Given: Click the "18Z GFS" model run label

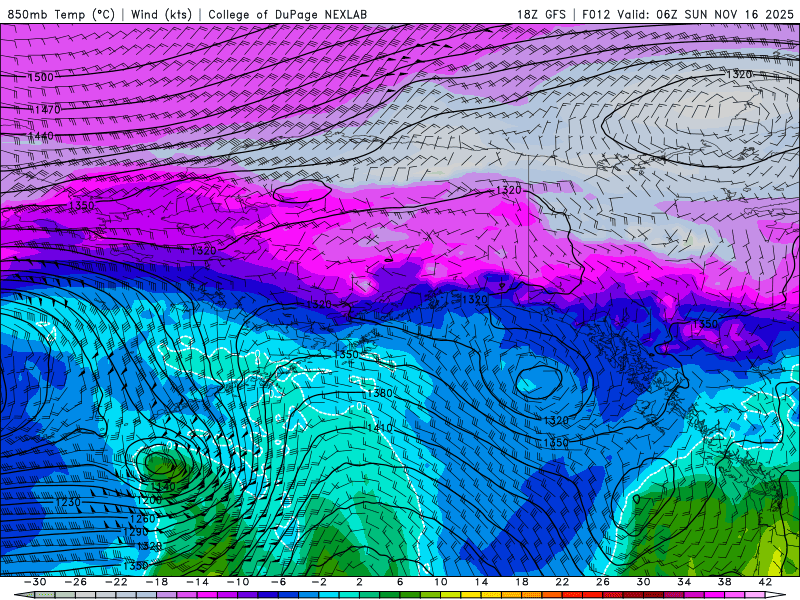Looking at the screenshot, I should pyautogui.click(x=541, y=14).
